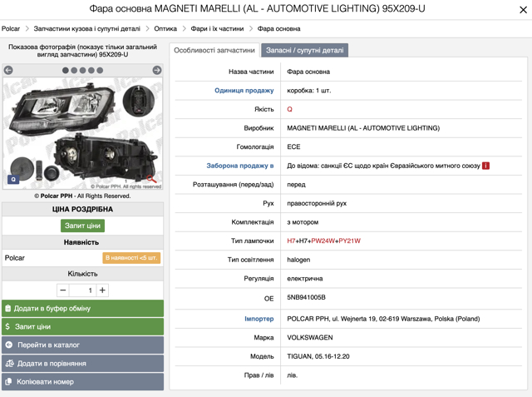
Task: Click Копіювати номер button
Action: click(x=82, y=382)
